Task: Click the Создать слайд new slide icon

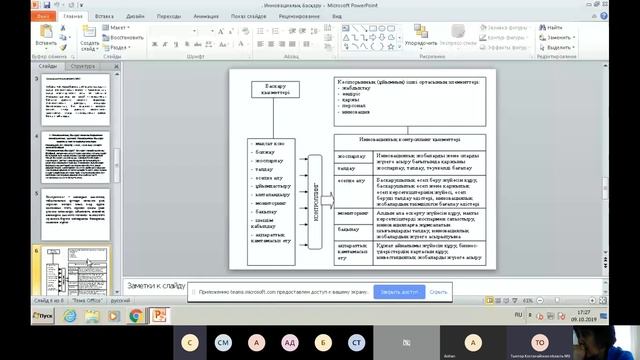Action: 89,31
